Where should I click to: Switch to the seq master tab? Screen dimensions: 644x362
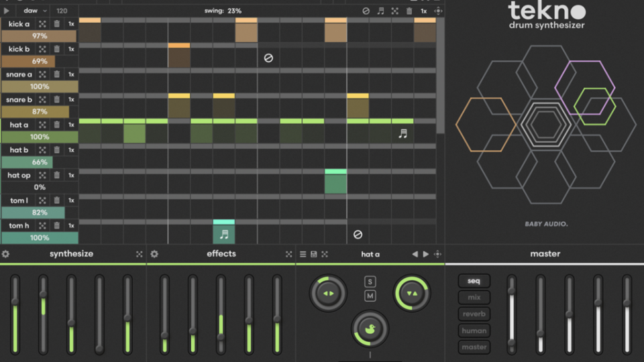(x=474, y=281)
